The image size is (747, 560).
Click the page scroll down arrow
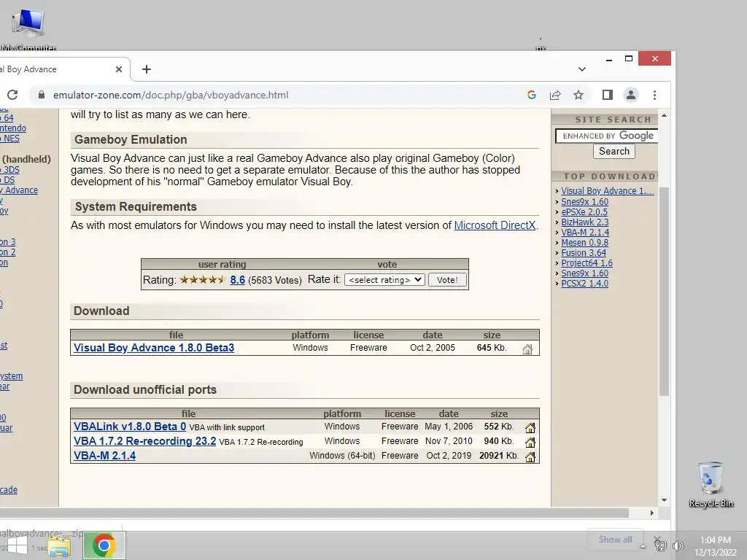click(x=664, y=500)
